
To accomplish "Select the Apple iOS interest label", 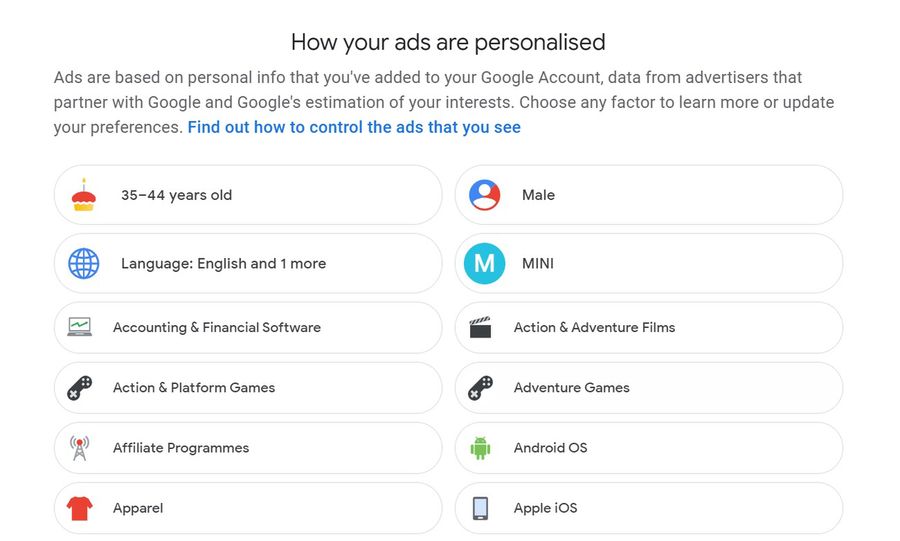I will pos(545,508).
